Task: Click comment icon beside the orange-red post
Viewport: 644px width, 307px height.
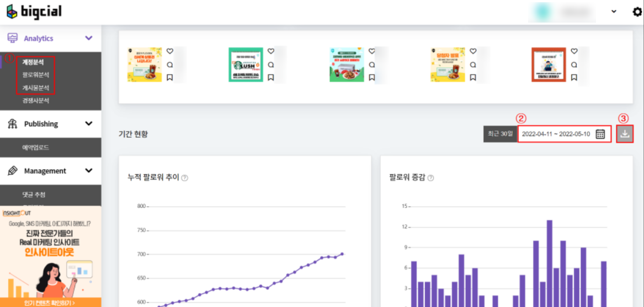Action: [x=574, y=64]
